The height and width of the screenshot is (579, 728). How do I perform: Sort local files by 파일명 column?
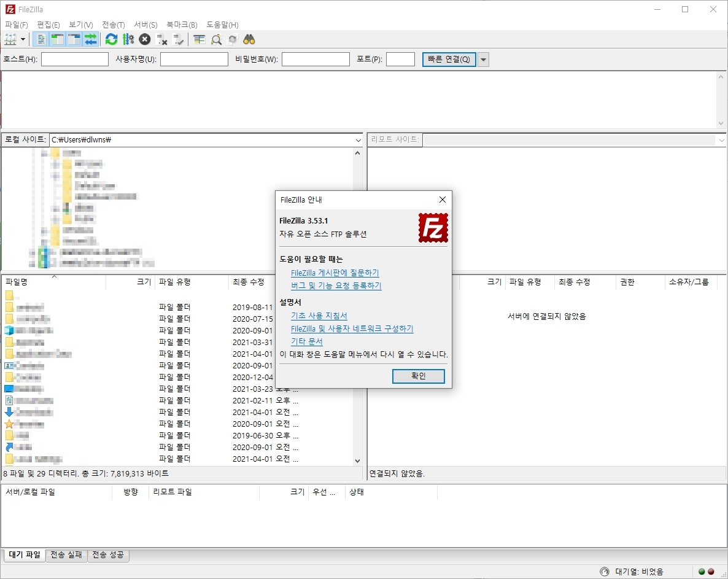pyautogui.click(x=54, y=282)
